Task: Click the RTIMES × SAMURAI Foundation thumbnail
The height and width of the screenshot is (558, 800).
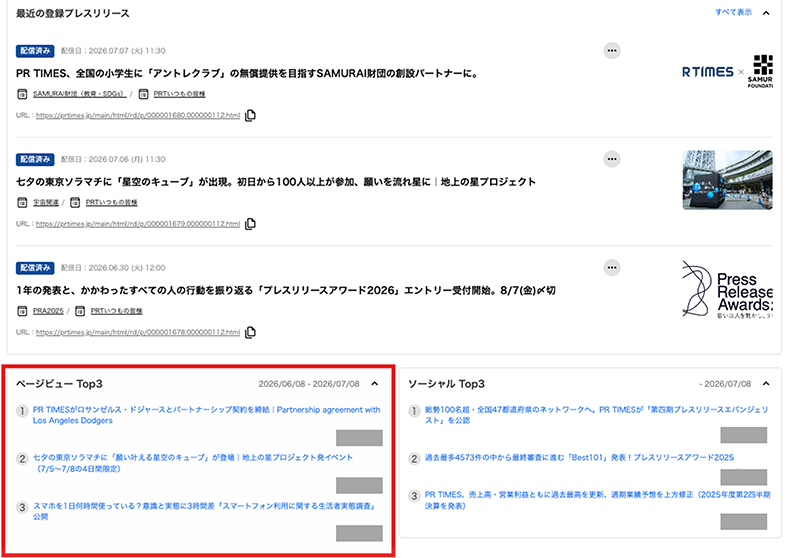Action: tap(727, 71)
